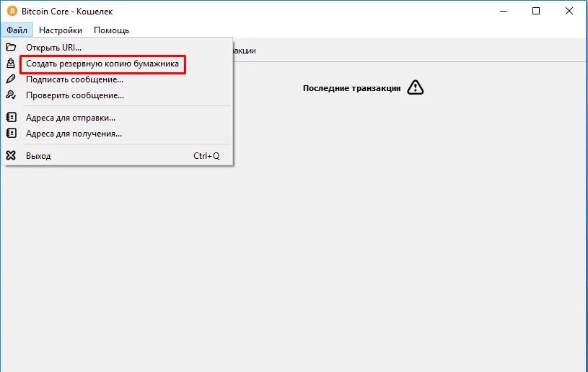This screenshot has height=372, width=588.
Task: Click the X icon beside Выход
Action: click(11, 155)
